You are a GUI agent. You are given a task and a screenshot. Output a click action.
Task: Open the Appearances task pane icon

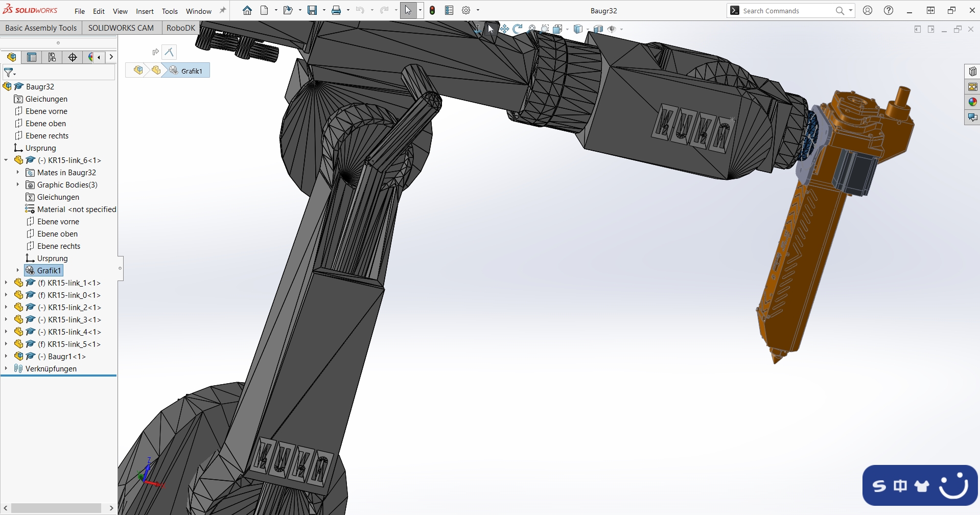pyautogui.click(x=972, y=102)
